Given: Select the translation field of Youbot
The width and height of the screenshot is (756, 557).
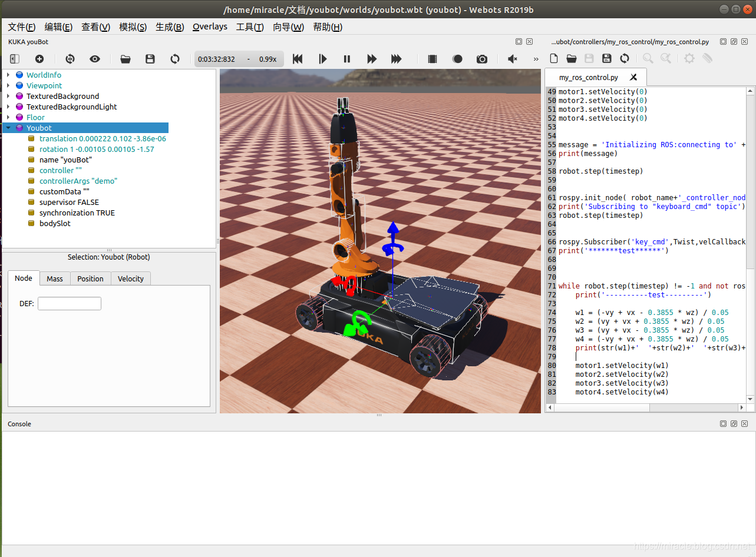Looking at the screenshot, I should [103, 138].
